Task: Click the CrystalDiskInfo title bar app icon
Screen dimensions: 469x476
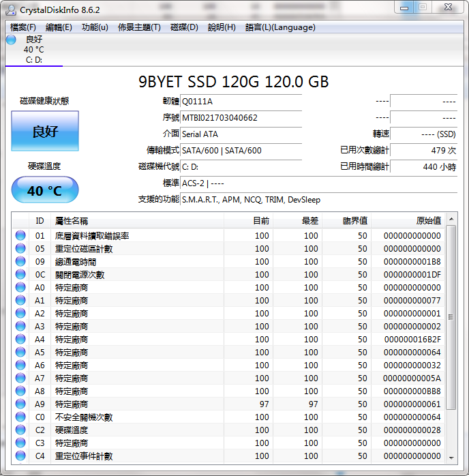Action: point(11,10)
